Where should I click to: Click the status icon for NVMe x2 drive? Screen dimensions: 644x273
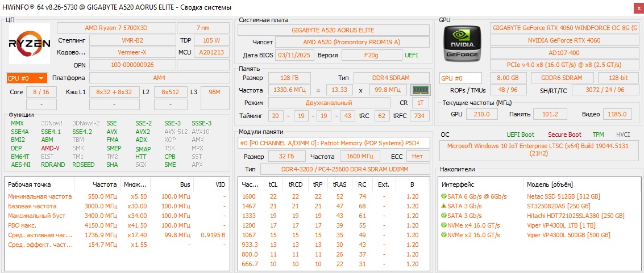pos(443,235)
